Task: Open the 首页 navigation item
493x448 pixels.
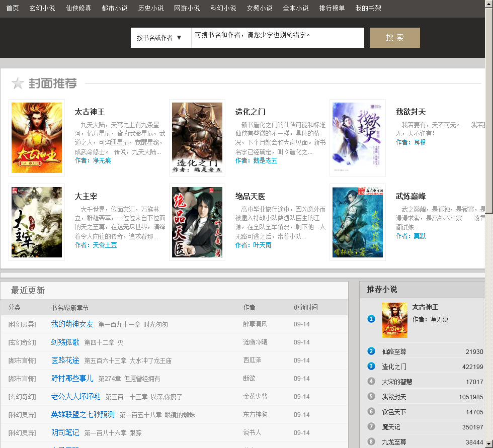Action: pos(13,8)
